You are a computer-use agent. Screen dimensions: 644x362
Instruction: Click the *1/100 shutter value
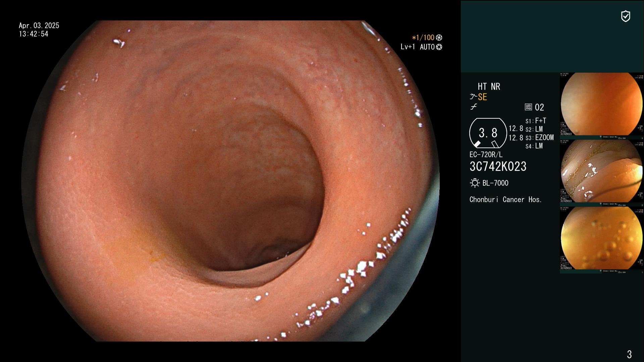coord(423,38)
